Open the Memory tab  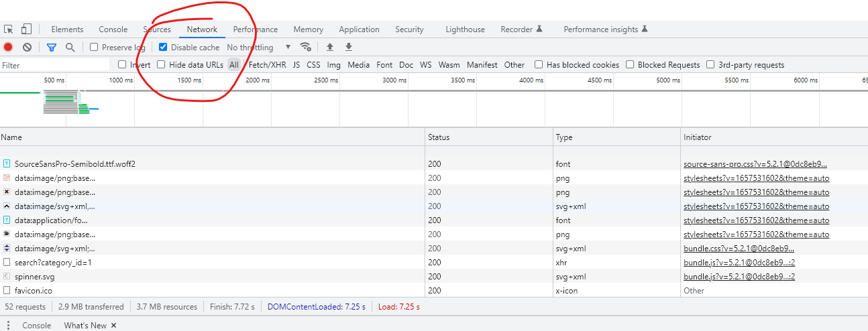point(309,29)
